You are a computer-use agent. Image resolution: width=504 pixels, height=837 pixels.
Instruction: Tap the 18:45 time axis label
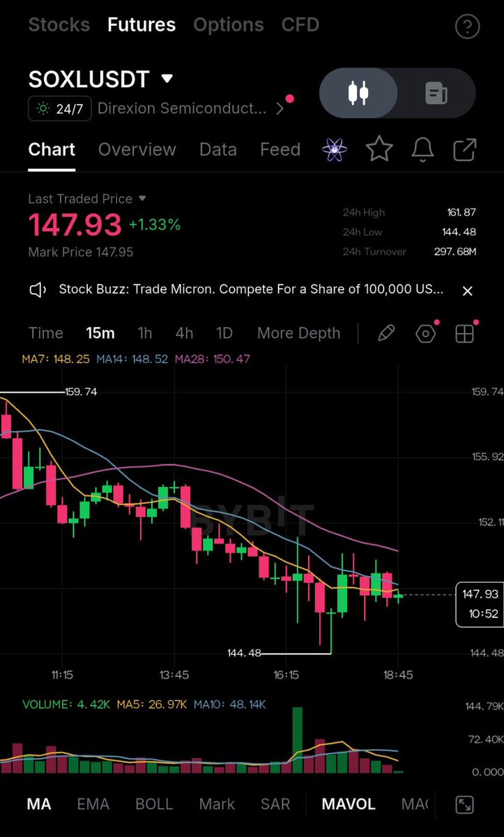pyautogui.click(x=397, y=676)
